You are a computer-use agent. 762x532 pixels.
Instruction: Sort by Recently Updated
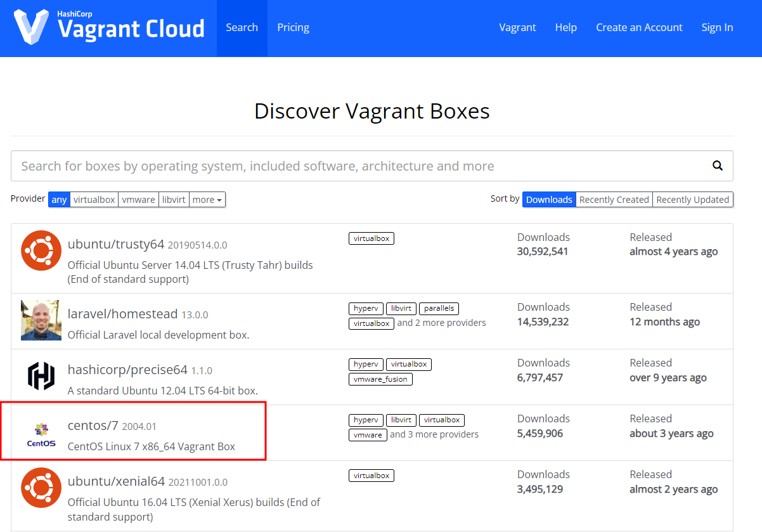pyautogui.click(x=693, y=199)
